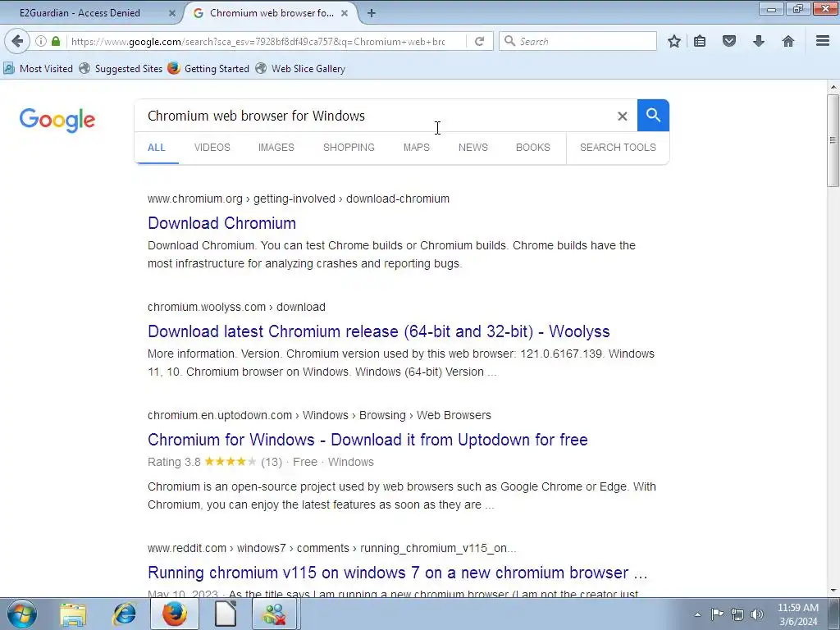
Task: Open volume speaker icon in tray
Action: [x=756, y=614]
